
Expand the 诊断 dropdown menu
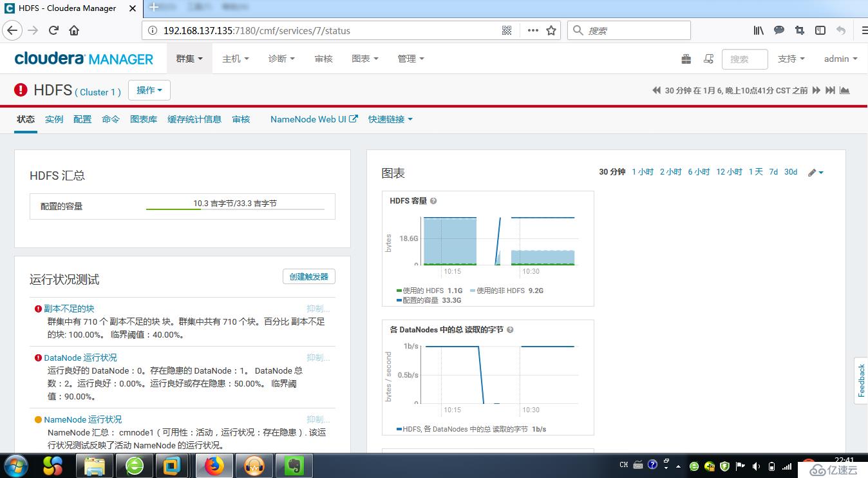(281, 59)
